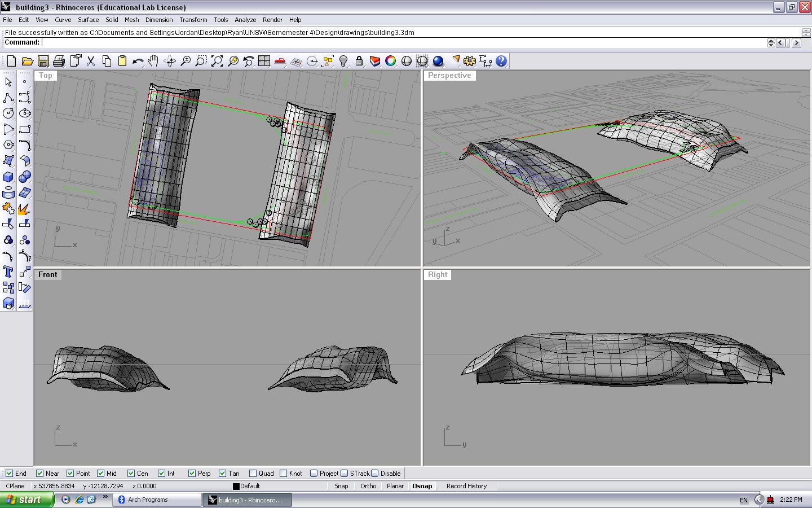
Task: Activate the Pan hand tool
Action: 153,61
